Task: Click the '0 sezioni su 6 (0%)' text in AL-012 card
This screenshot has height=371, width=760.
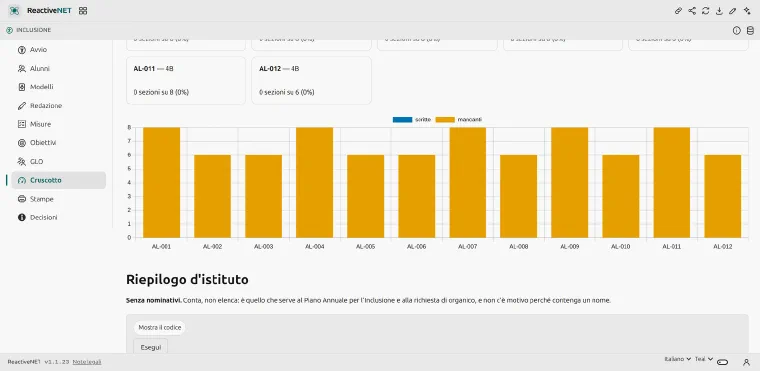Action: pyautogui.click(x=286, y=92)
